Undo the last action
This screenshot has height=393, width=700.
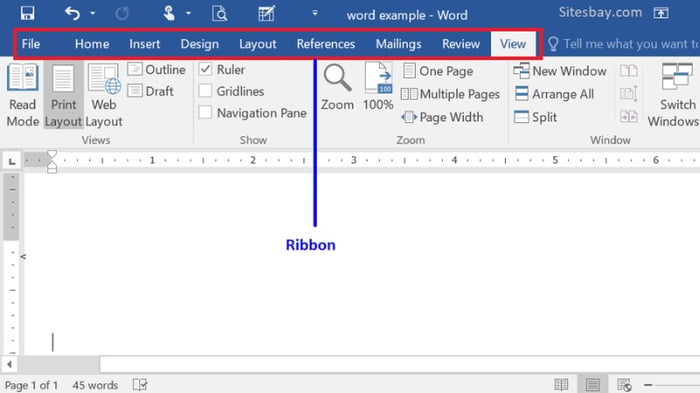tap(72, 13)
